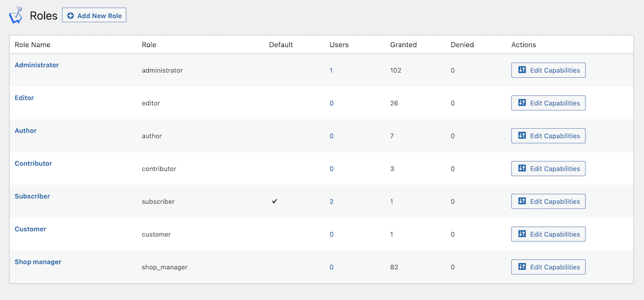
Task: Click the Users count for Shop manager
Action: click(332, 267)
